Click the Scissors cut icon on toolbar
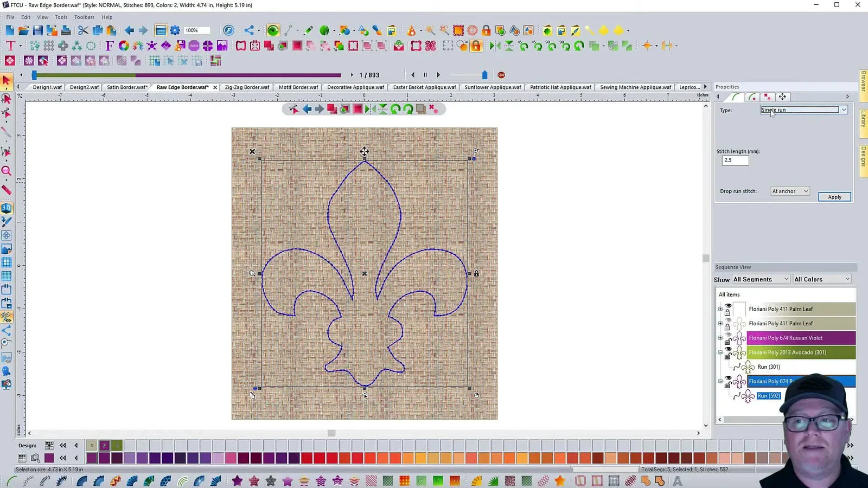 [x=82, y=30]
